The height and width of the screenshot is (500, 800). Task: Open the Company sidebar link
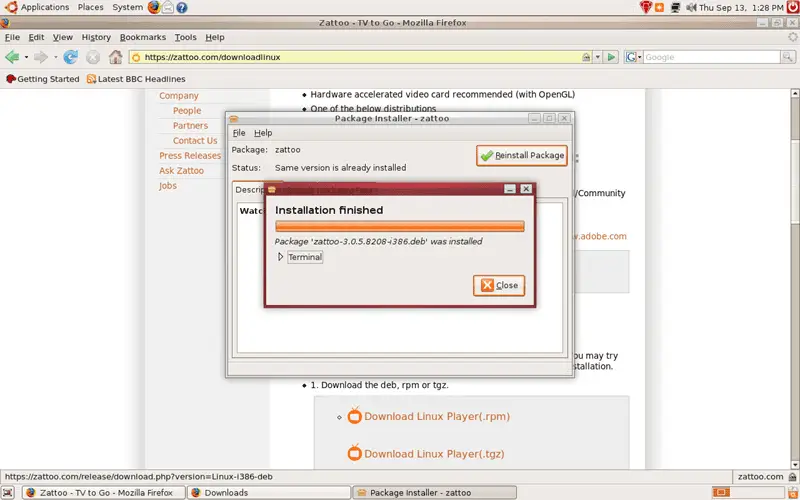pyautogui.click(x=179, y=95)
